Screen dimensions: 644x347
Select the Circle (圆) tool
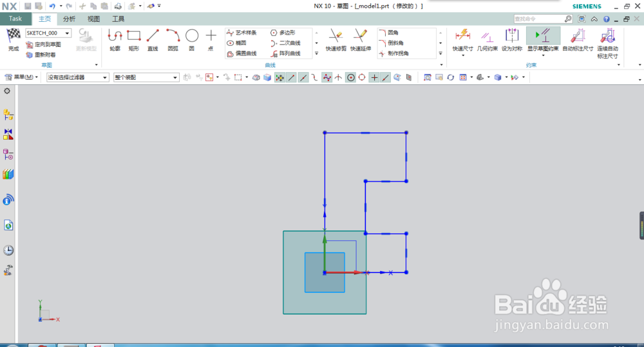(192, 41)
